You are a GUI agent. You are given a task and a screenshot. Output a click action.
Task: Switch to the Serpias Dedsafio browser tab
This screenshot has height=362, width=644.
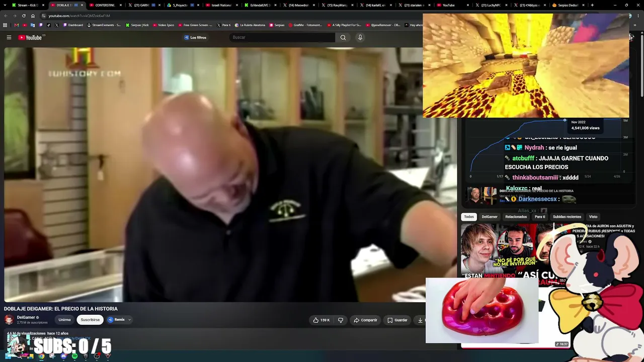[x=569, y=5]
